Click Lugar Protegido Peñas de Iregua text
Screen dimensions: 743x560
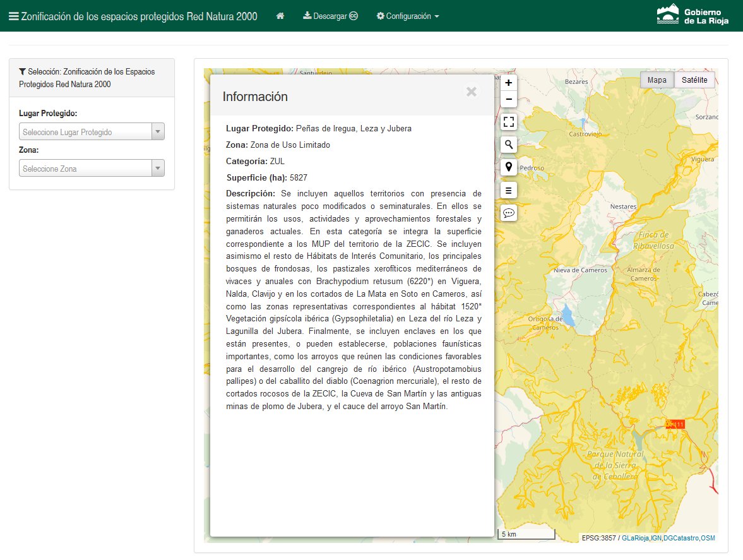tap(318, 128)
